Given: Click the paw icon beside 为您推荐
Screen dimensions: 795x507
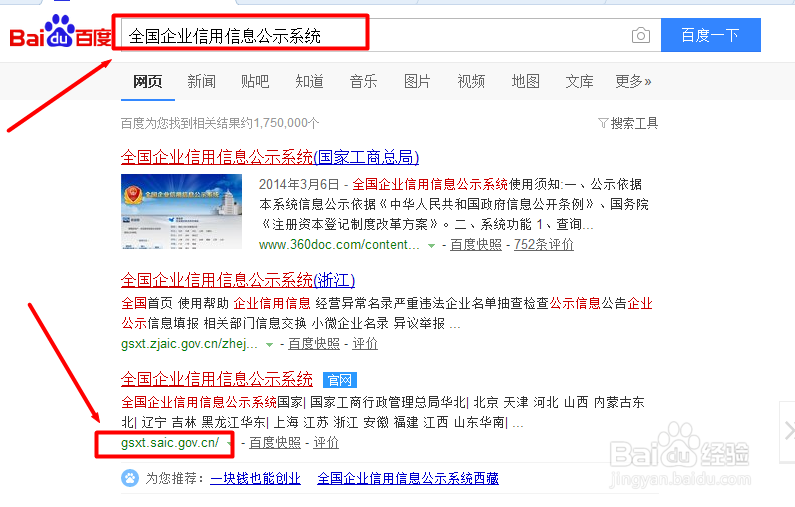Looking at the screenshot, I should pos(130,478).
